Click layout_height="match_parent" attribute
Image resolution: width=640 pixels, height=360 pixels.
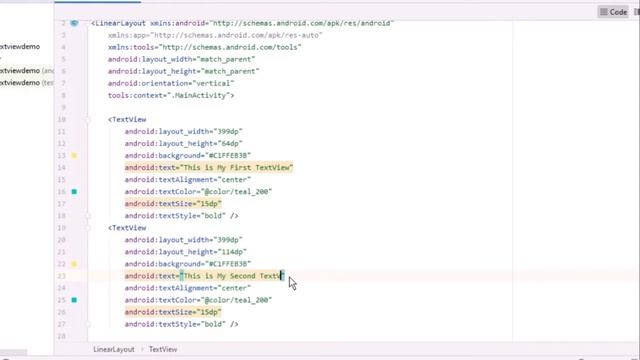(184, 71)
